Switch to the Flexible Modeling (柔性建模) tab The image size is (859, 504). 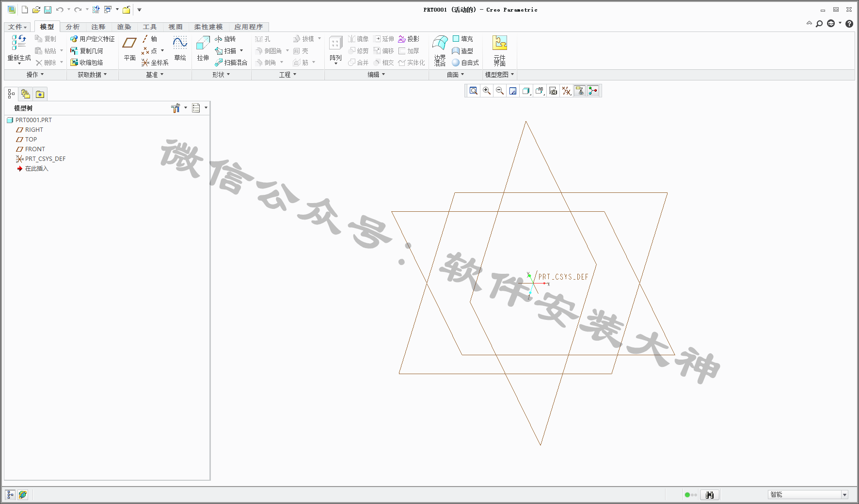click(x=208, y=27)
